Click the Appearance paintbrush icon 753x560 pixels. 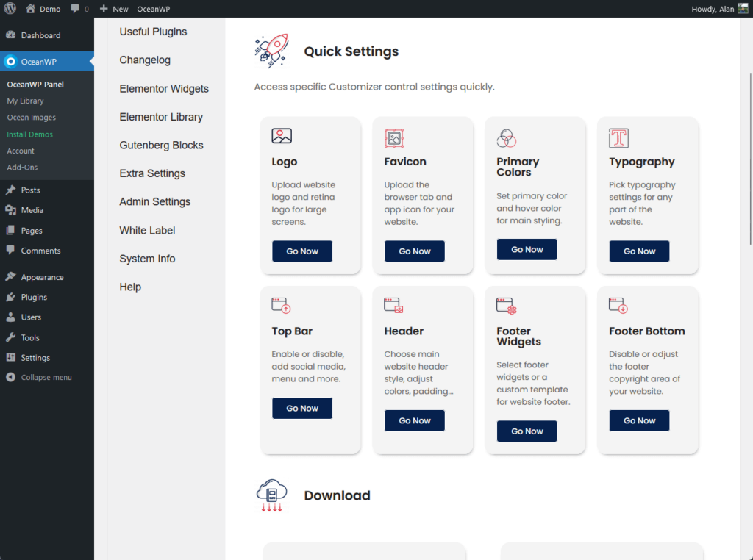(10, 277)
